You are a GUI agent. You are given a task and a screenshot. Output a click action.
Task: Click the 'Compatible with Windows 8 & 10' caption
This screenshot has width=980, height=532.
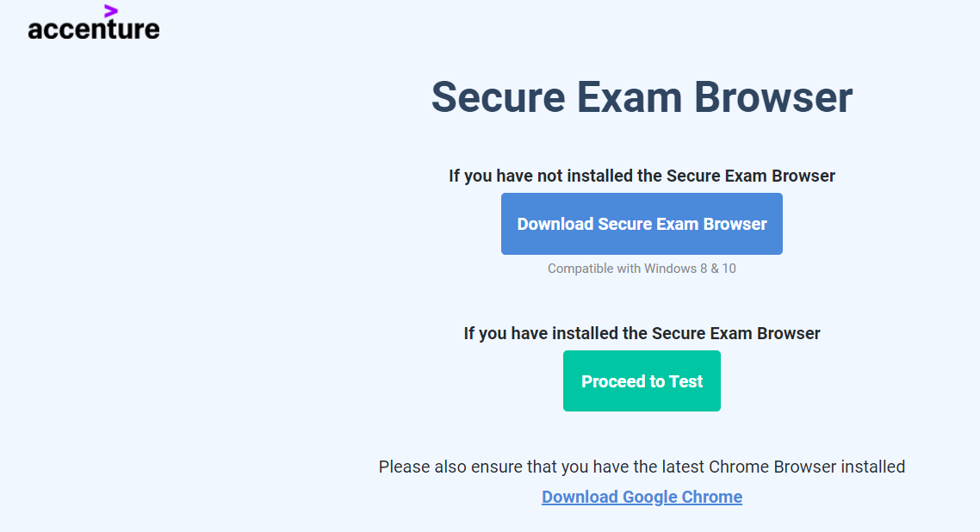(642, 268)
